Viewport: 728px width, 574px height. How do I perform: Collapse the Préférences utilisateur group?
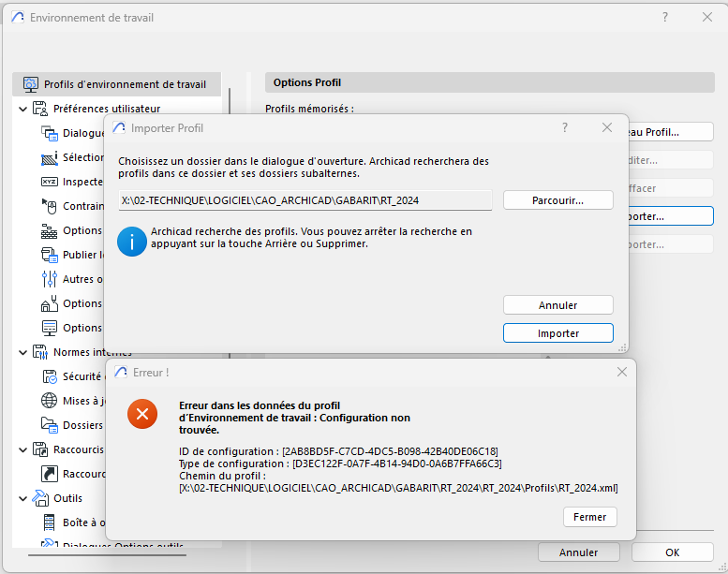[22, 109]
